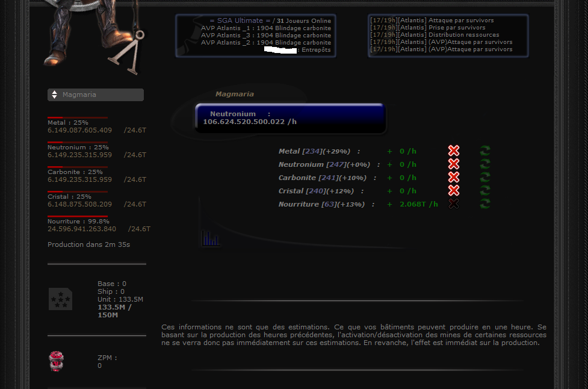The height and width of the screenshot is (389, 588).
Task: Select Cristal amount 6.148.875.508.209
Action: [x=80, y=205]
